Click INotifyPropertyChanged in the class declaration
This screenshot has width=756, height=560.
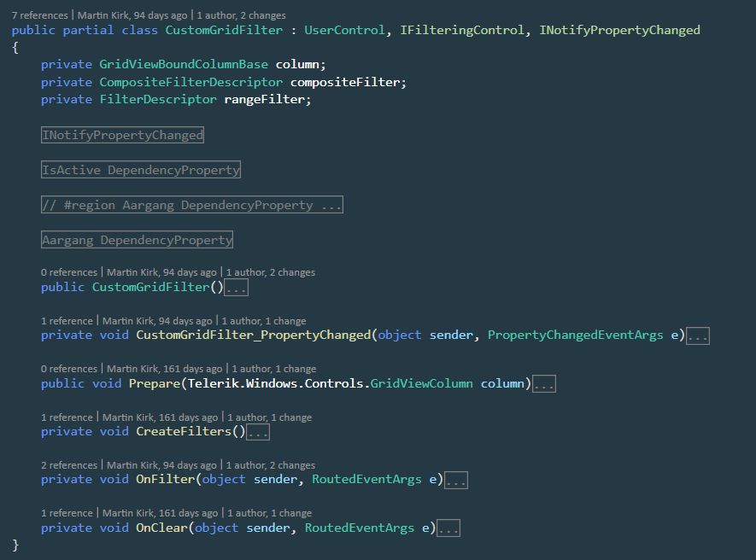pos(619,31)
